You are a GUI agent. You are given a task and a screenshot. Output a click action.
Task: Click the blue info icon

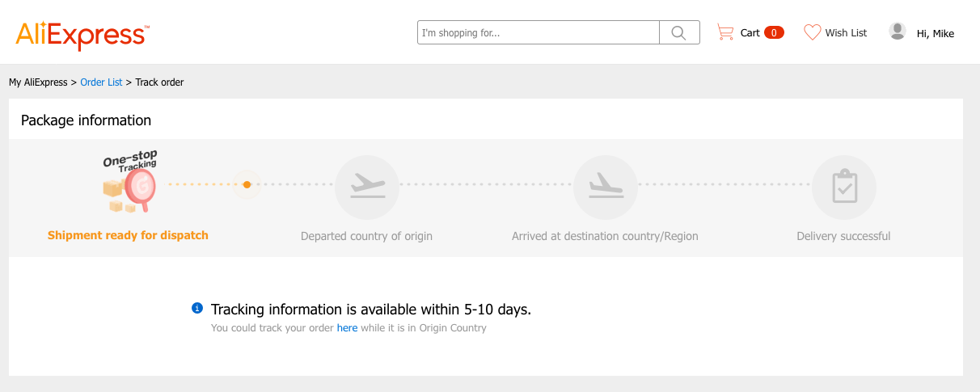point(196,308)
